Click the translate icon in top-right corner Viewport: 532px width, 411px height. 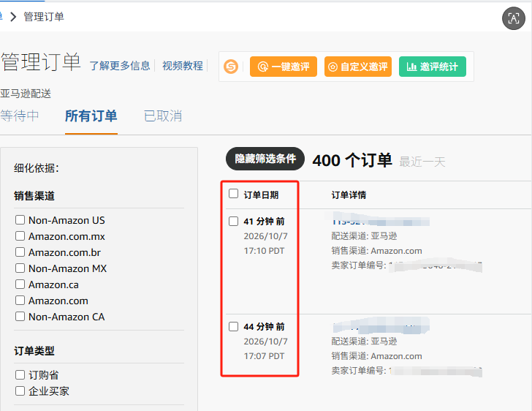point(513,18)
